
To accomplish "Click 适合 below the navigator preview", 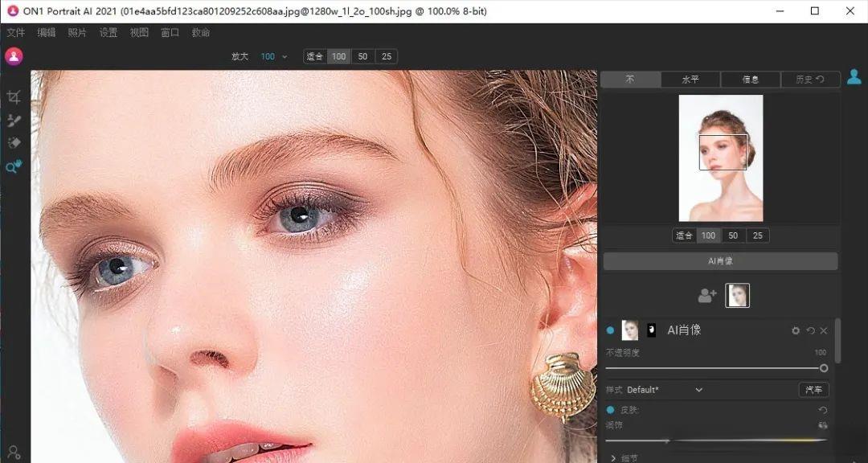I will point(685,236).
